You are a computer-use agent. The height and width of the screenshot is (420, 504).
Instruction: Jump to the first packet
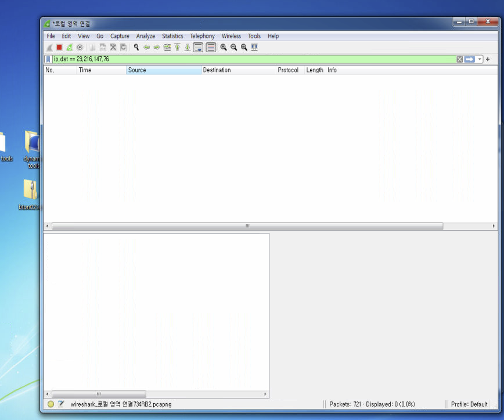(x=178, y=48)
